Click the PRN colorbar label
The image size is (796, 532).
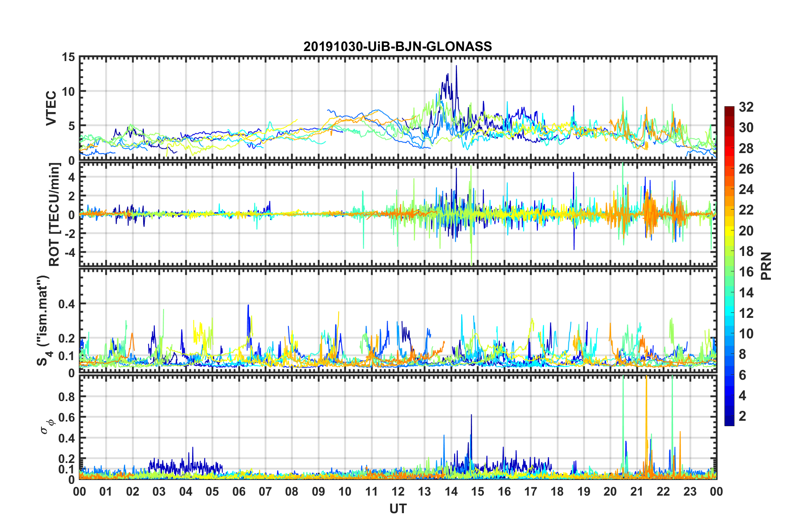(766, 266)
